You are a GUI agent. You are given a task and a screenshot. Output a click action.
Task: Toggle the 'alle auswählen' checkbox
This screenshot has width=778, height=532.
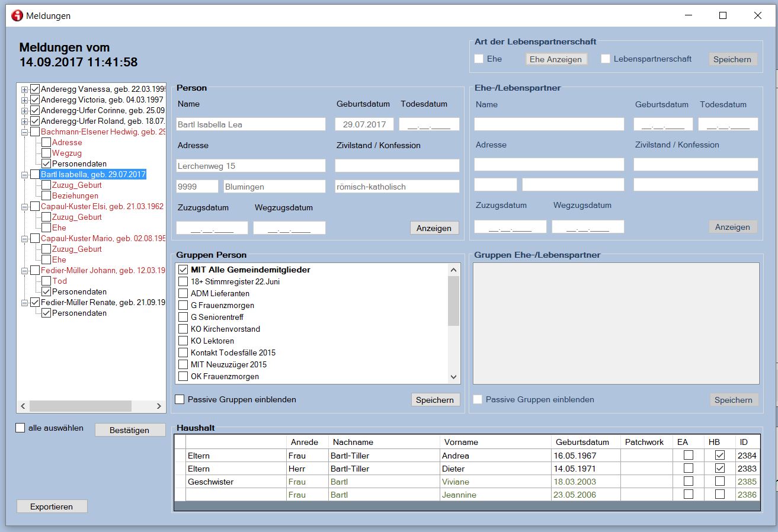click(x=20, y=428)
